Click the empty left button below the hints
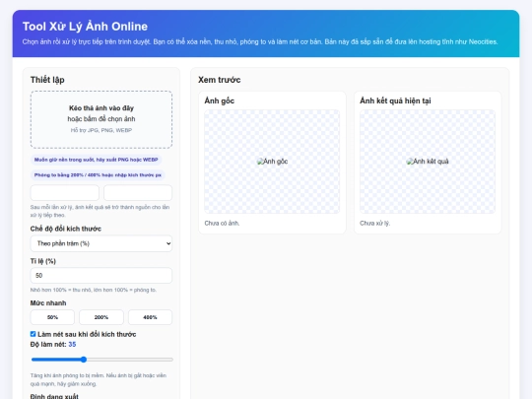 pyautogui.click(x=64, y=193)
